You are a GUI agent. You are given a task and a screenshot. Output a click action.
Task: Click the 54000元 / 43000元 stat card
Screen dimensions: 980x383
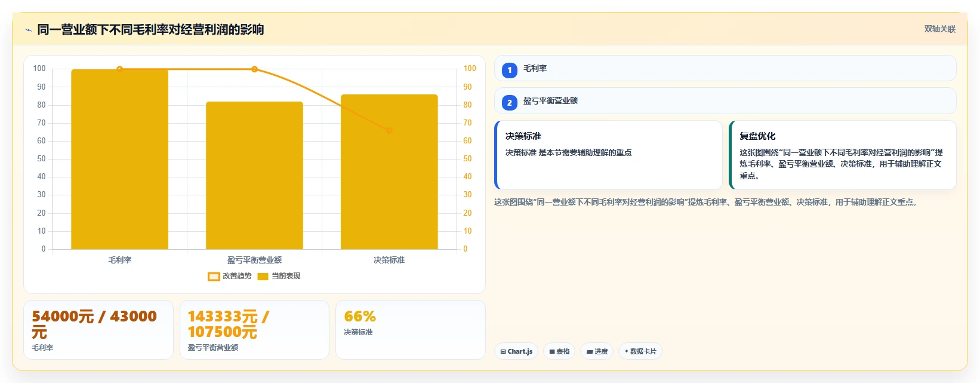click(x=98, y=330)
